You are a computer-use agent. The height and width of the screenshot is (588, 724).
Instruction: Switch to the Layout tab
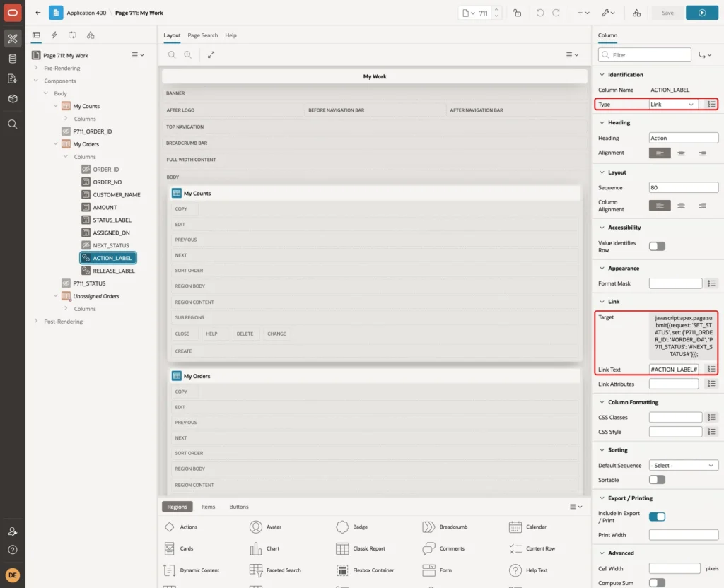pyautogui.click(x=172, y=35)
